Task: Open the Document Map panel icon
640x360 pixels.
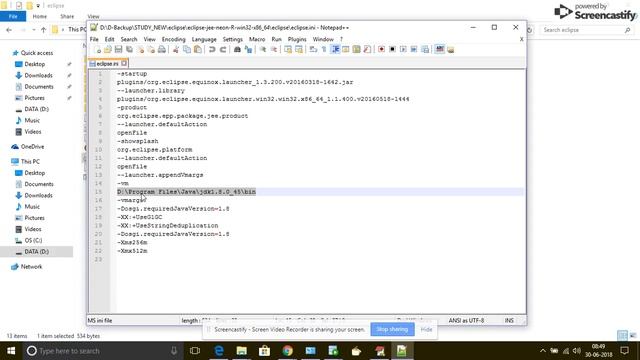Action: 357,49
